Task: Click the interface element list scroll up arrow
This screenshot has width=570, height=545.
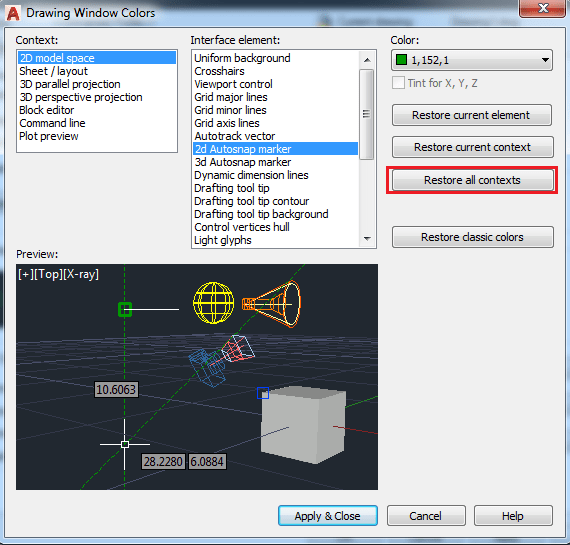Action: tap(367, 60)
